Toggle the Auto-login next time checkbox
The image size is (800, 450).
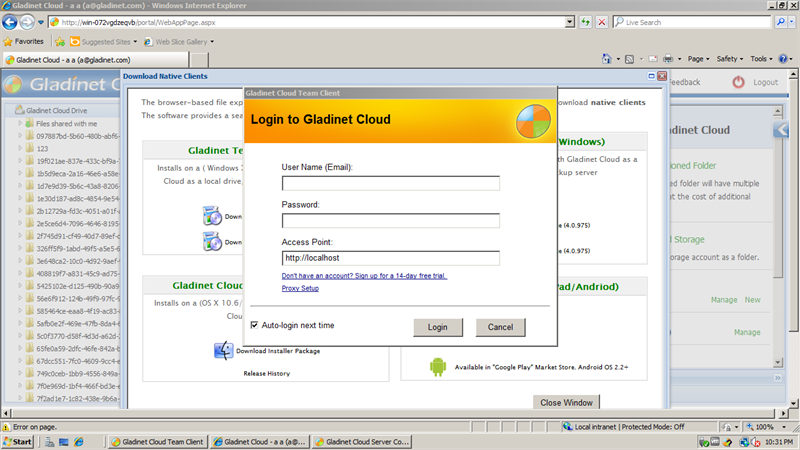click(x=254, y=325)
